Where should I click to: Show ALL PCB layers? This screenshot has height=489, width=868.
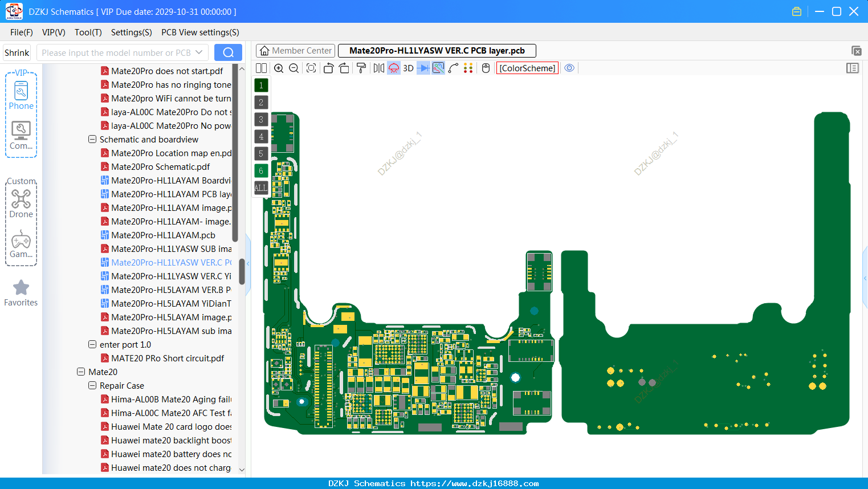[261, 188]
